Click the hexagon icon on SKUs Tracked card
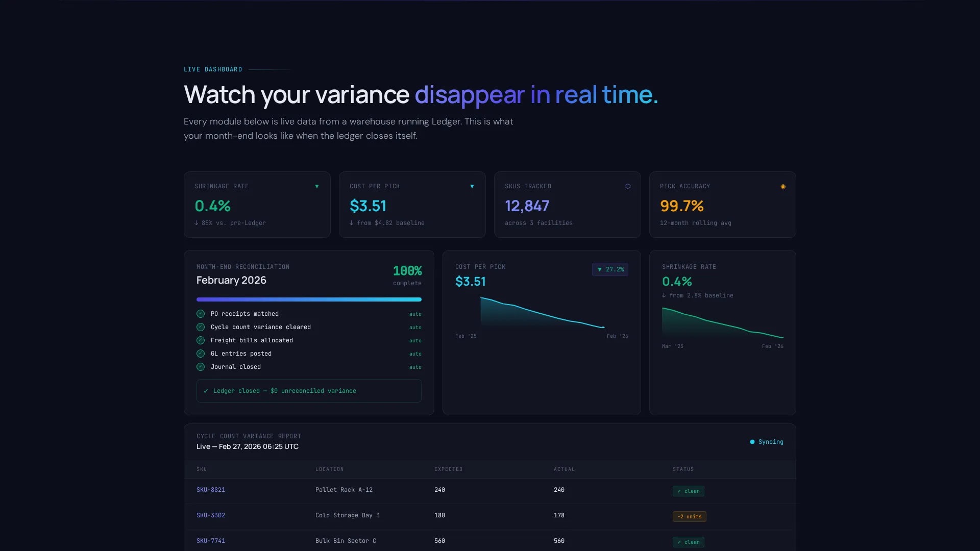 (x=628, y=187)
